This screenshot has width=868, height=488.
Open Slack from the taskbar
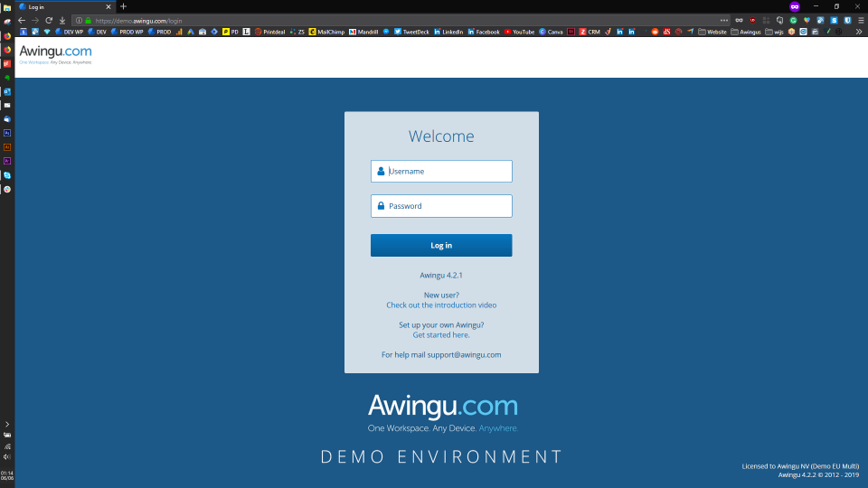[x=7, y=189]
